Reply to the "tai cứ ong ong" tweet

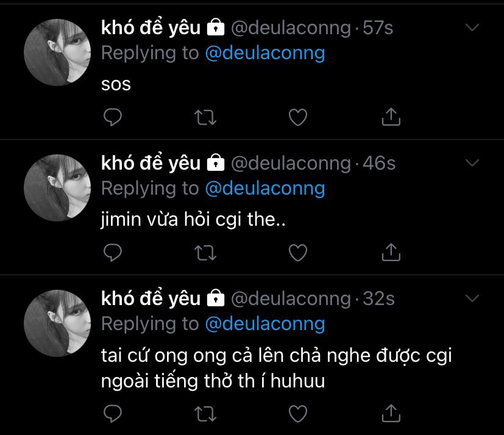click(x=113, y=414)
